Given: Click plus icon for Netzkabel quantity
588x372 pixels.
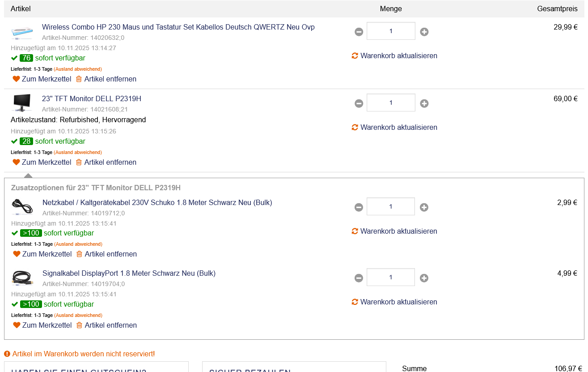Looking at the screenshot, I should point(424,207).
